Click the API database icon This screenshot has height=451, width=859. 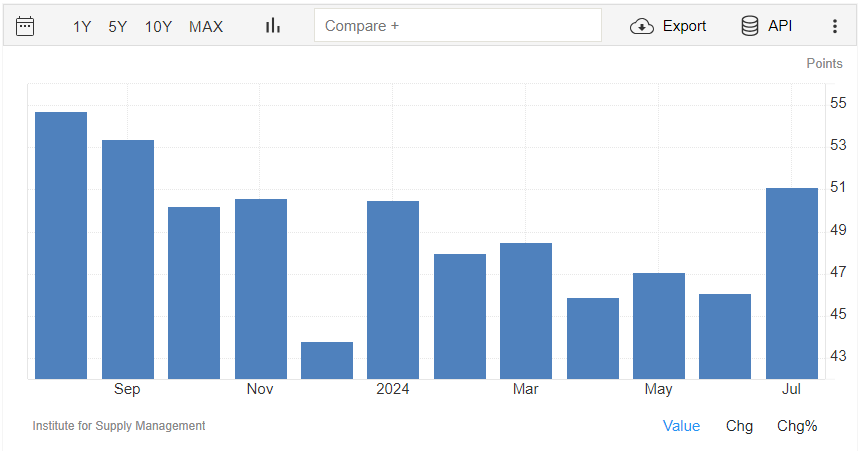tap(749, 26)
